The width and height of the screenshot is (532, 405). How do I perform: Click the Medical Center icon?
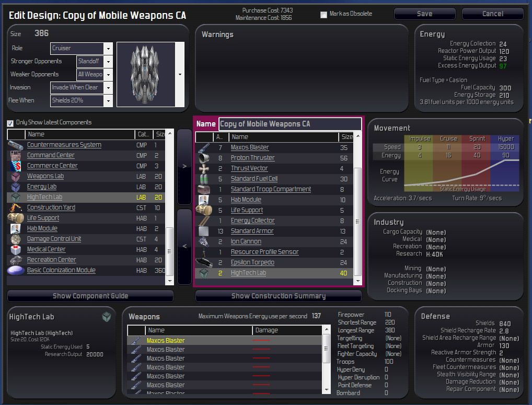16,250
